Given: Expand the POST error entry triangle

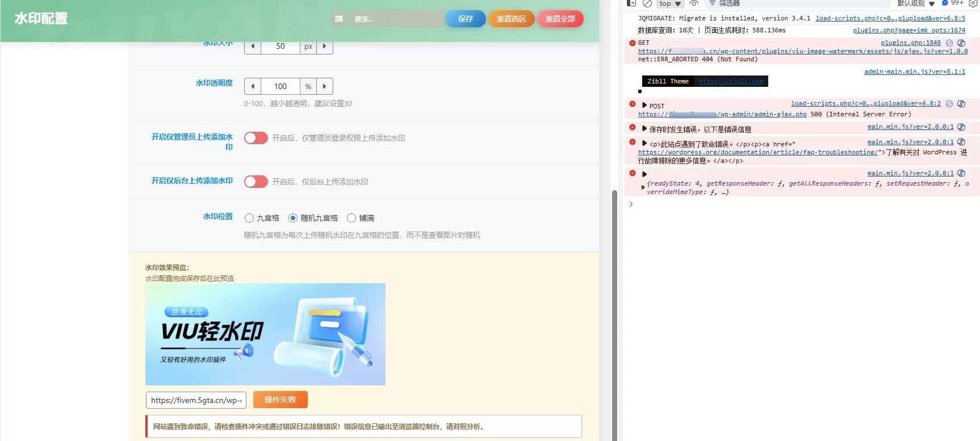Looking at the screenshot, I should [x=644, y=106].
